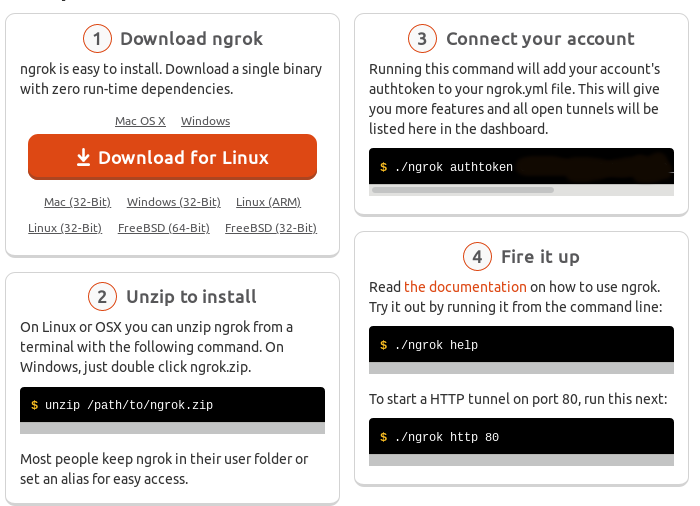Viewport: 700px width, 506px height.
Task: Click the Download for Linux button
Action: tap(172, 158)
